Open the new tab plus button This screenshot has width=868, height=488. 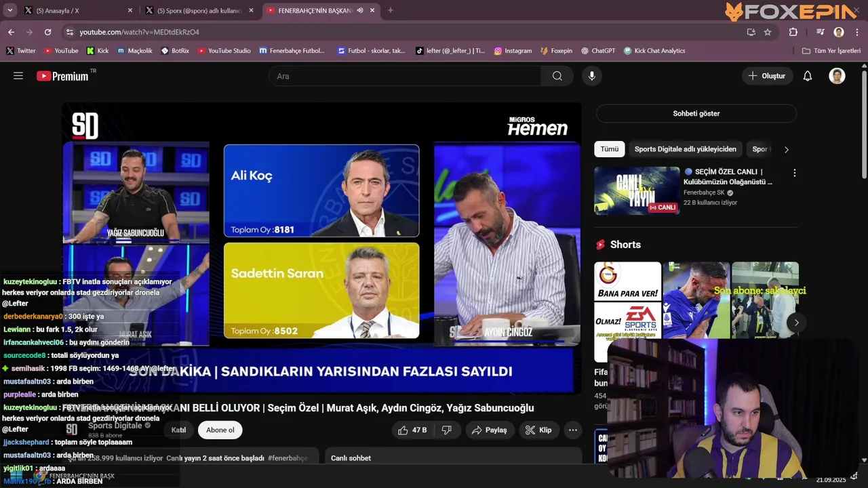pyautogui.click(x=390, y=10)
